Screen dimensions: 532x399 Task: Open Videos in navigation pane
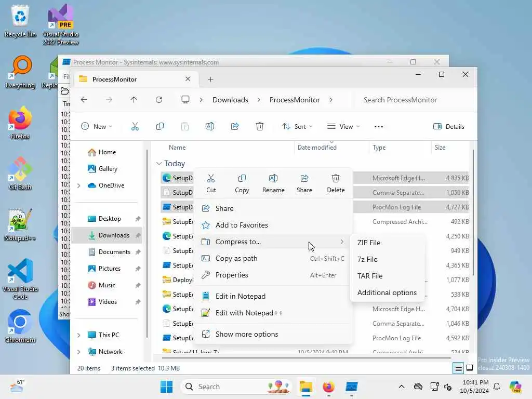[107, 302]
